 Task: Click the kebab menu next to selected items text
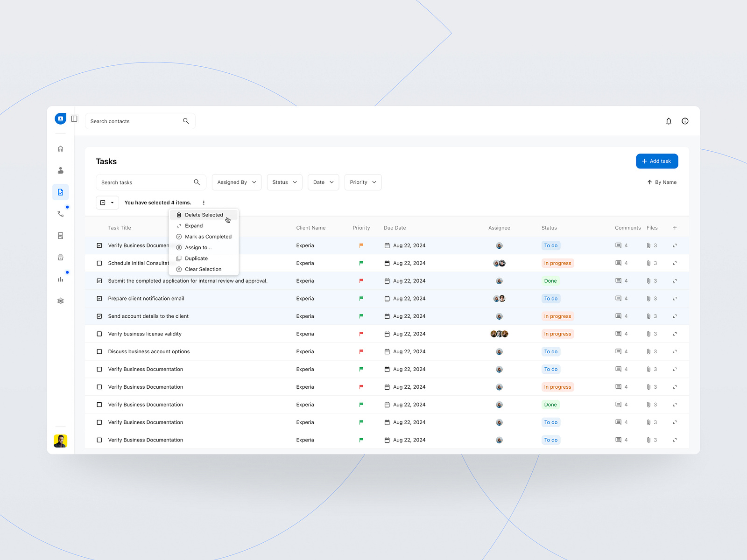click(204, 202)
